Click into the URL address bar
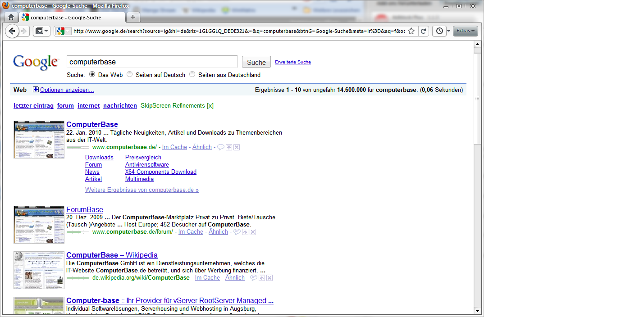Screen dimensions: 644x317 tap(239, 31)
